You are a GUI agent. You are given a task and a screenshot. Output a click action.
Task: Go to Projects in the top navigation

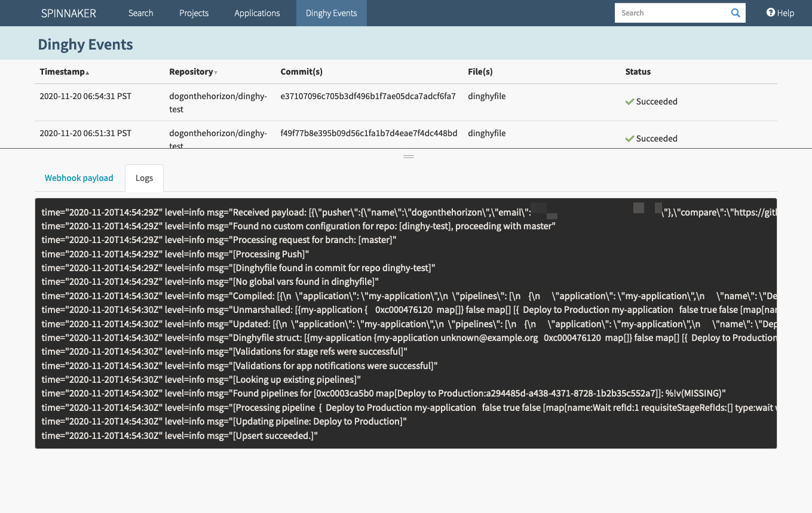pyautogui.click(x=194, y=13)
